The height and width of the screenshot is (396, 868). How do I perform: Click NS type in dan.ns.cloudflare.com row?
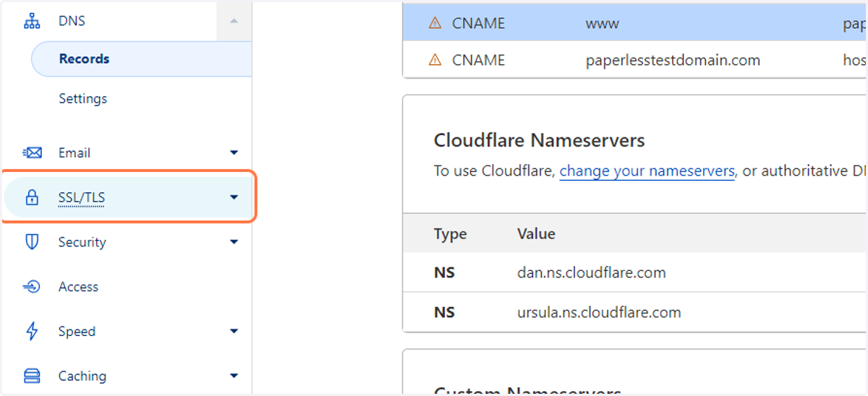point(444,272)
